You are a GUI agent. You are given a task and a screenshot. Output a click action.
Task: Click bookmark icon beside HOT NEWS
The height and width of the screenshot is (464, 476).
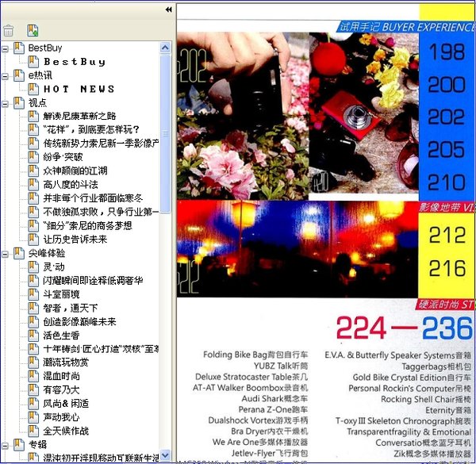pos(33,89)
